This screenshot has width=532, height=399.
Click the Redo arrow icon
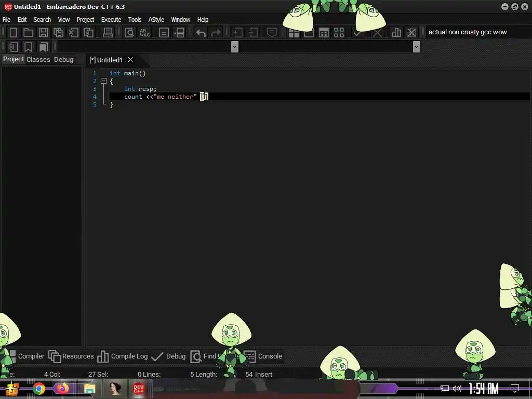pos(216,33)
